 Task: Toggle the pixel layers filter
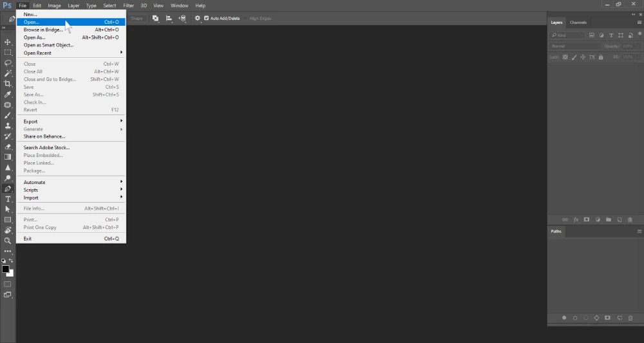coord(592,35)
